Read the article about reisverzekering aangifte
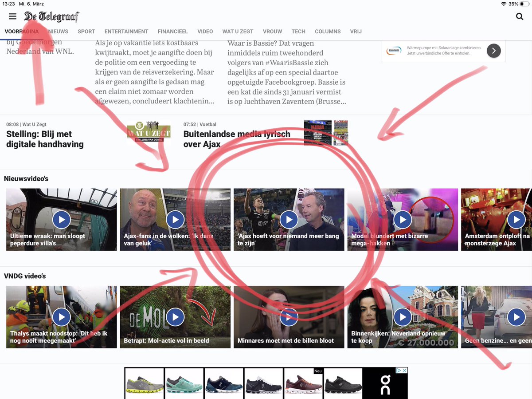This screenshot has width=532, height=399. 155,72
